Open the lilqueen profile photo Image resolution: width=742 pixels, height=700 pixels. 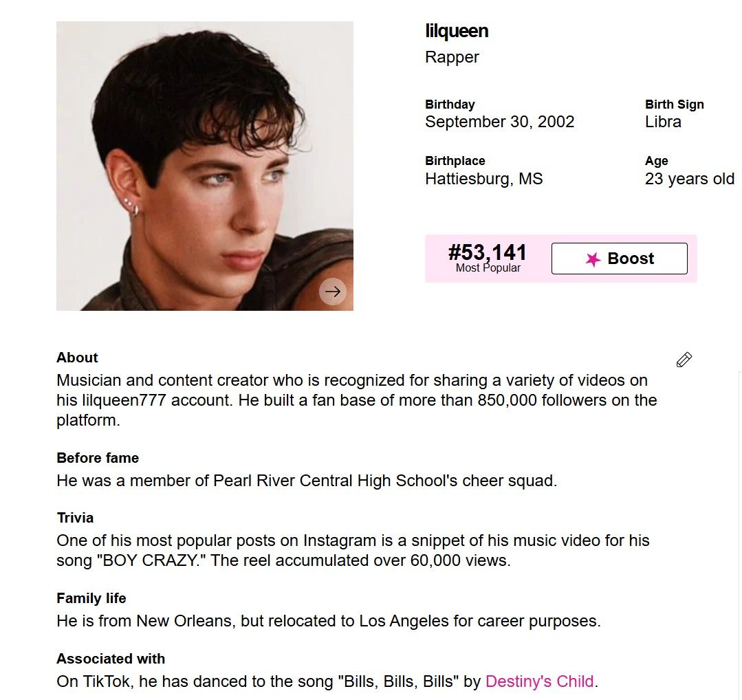[x=204, y=166]
